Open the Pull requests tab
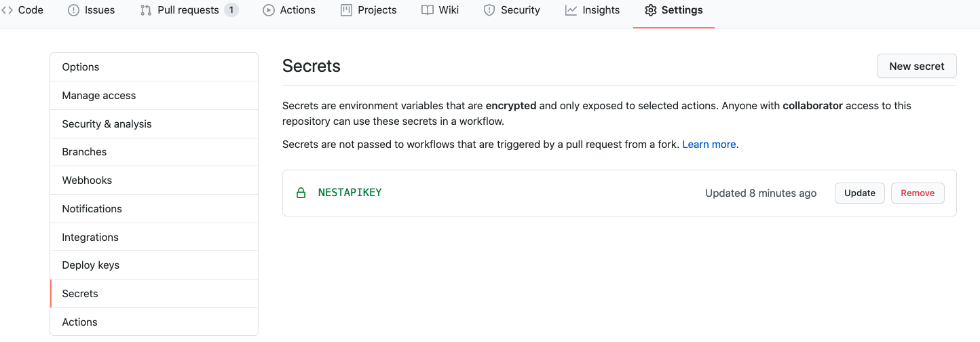This screenshot has width=980, height=342. pos(188,10)
